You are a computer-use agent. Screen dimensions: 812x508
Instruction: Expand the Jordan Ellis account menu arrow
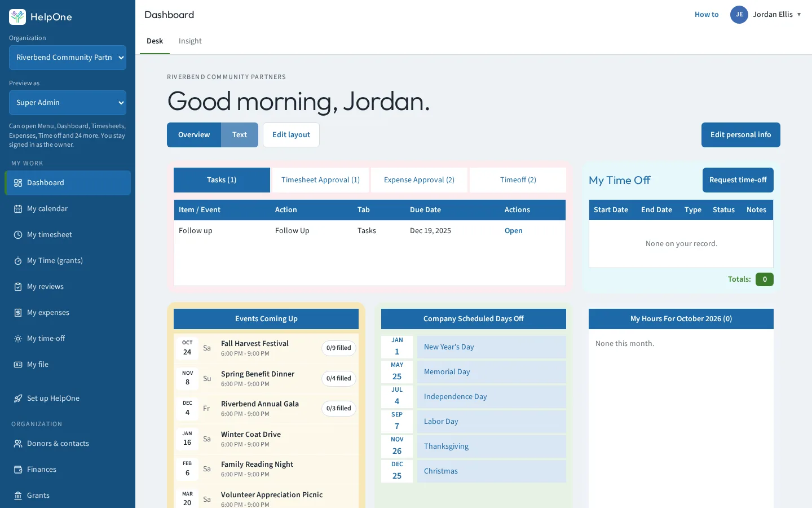pos(799,15)
